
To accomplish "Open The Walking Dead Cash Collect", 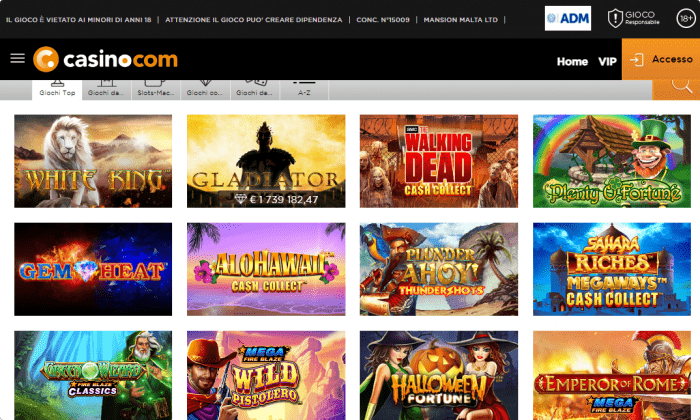I will coord(439,161).
